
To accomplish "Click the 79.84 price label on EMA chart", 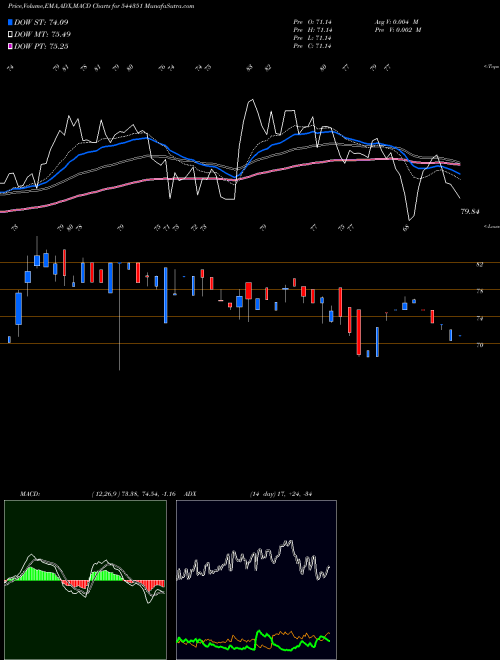I will (470, 211).
